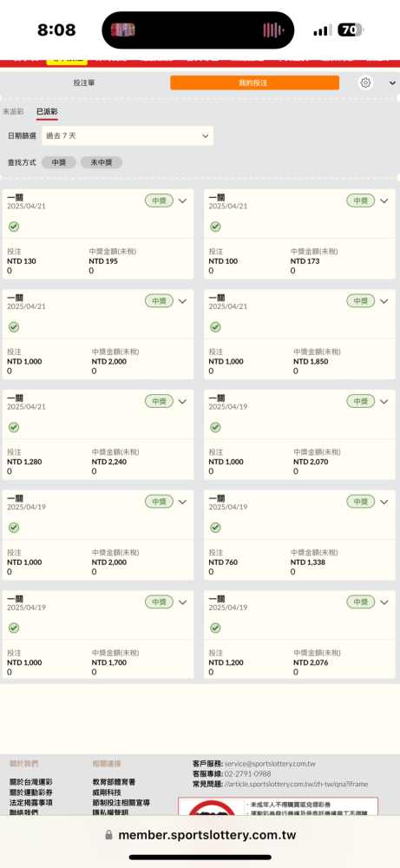Click green checkmark on NTD 2,076 winnings card
Viewport: 400px width, 868px height.
[215, 628]
